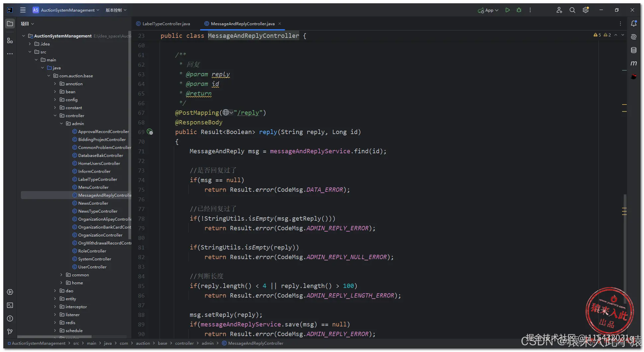This screenshot has width=644, height=352.
Task: Open the main hamburger menu
Action: pyautogui.click(x=23, y=10)
